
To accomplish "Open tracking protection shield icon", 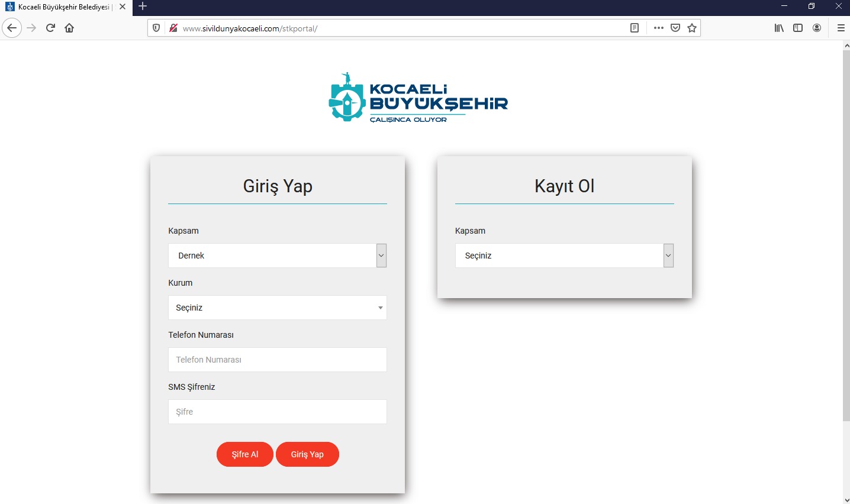I will (x=156, y=28).
